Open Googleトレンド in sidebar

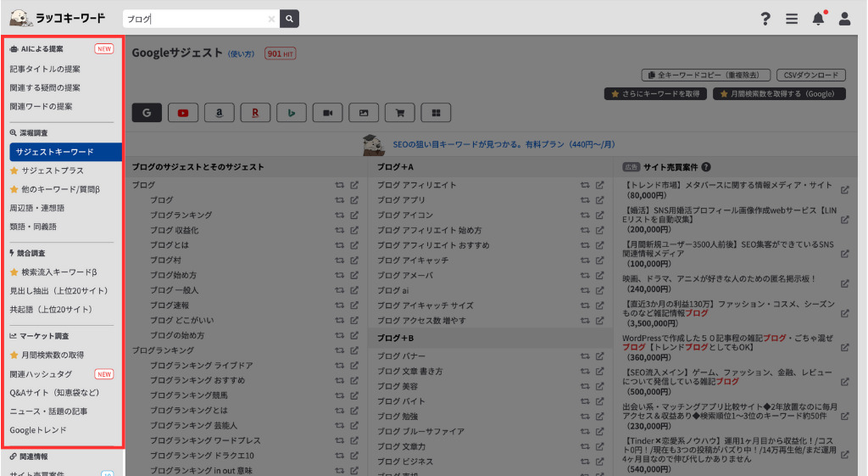(x=38, y=430)
